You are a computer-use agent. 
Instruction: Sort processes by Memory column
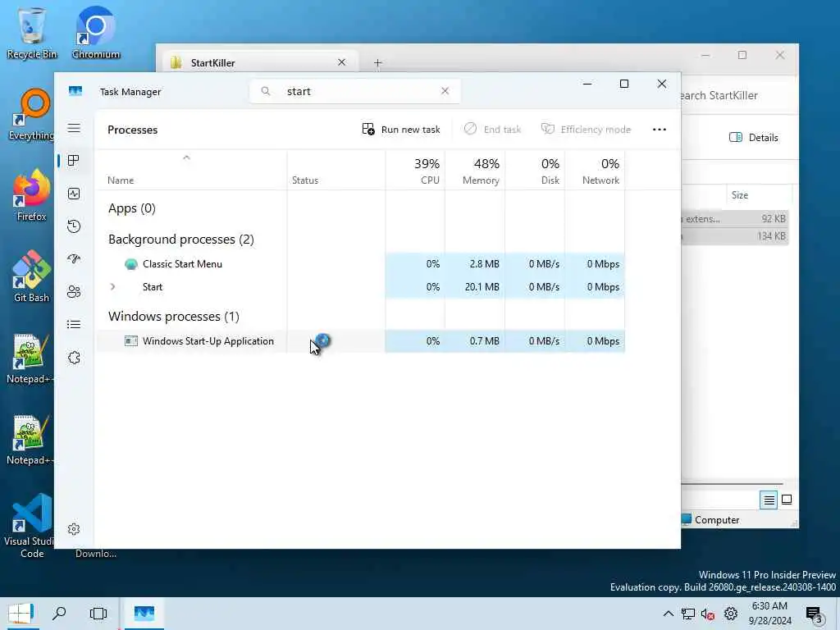tap(475, 171)
